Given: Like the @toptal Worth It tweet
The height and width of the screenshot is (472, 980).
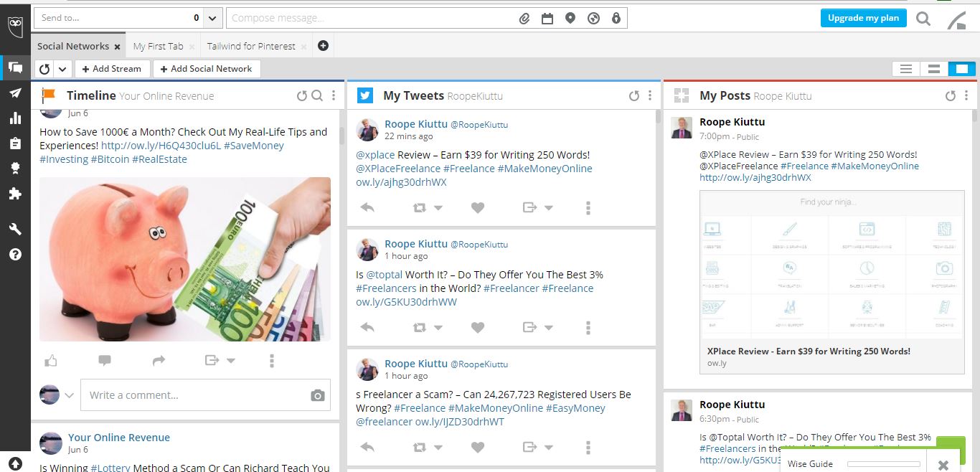Looking at the screenshot, I should [478, 327].
